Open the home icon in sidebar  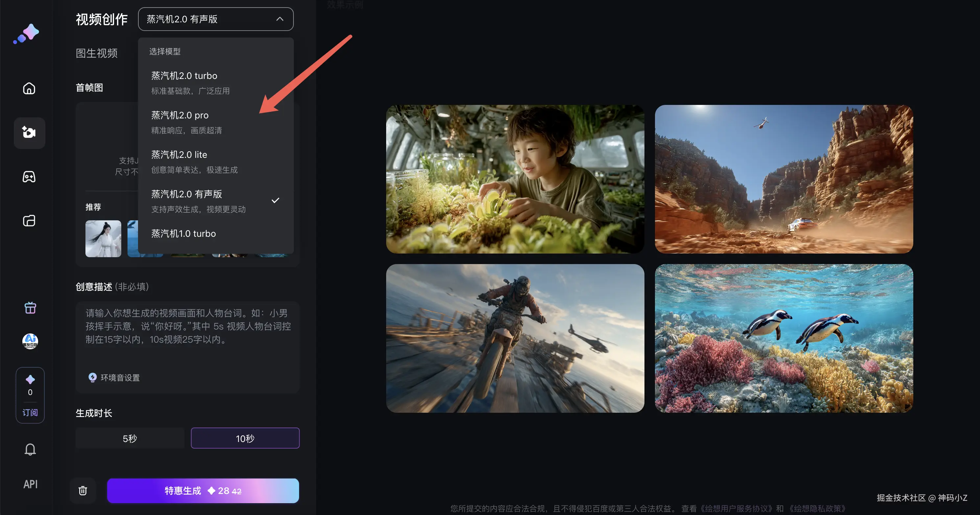29,88
